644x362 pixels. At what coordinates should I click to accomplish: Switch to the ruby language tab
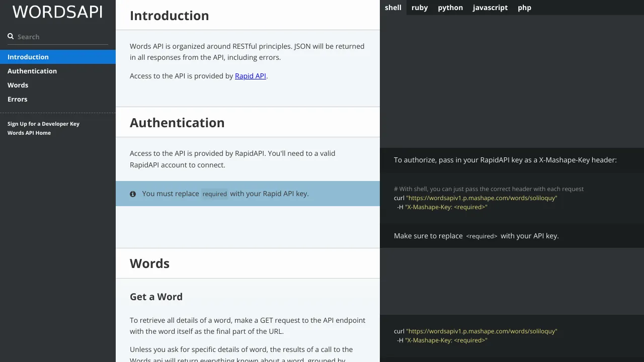(x=420, y=8)
